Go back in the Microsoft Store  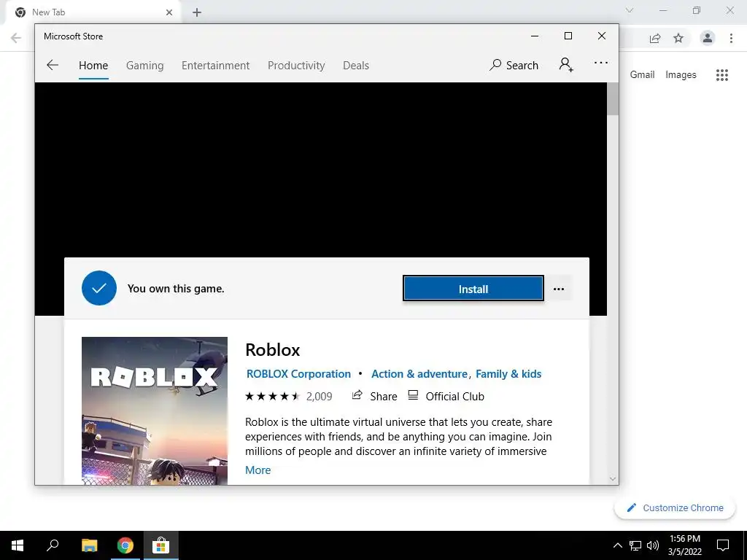click(x=53, y=65)
